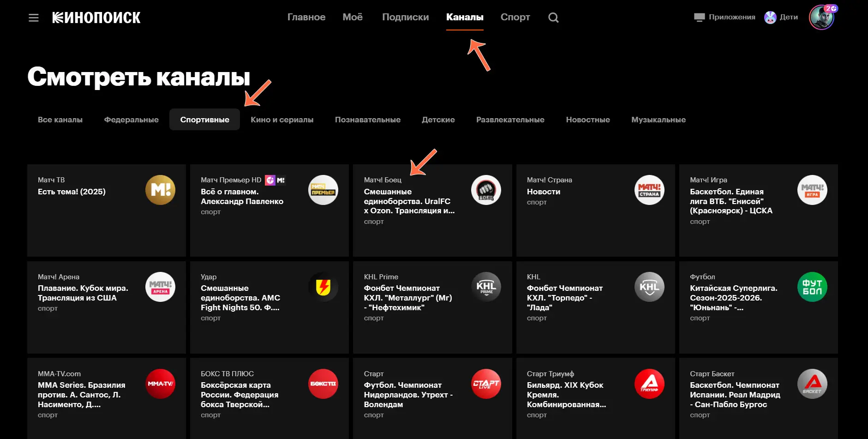Screen dimensions: 868x439
Task: Click the KHL Prime channel logo
Action: pos(486,287)
